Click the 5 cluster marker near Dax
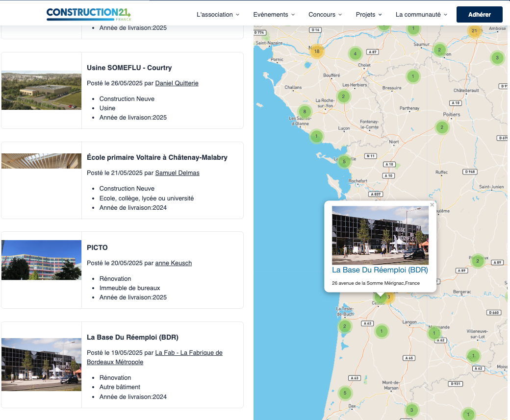The image size is (510, 420). 345,393
